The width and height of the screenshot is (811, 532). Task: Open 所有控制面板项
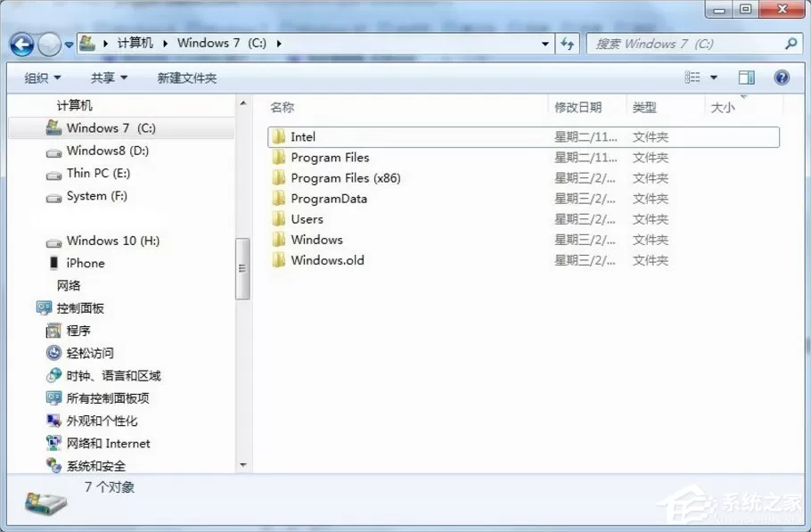pyautogui.click(x=97, y=398)
